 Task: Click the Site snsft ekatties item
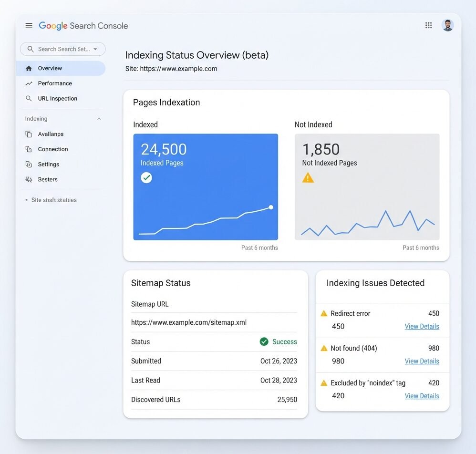coord(54,200)
